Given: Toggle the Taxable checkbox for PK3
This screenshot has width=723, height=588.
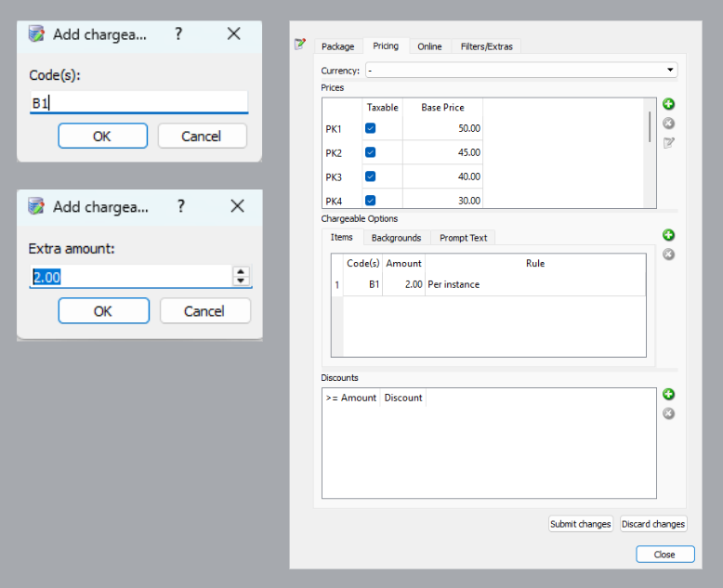Looking at the screenshot, I should (x=371, y=176).
